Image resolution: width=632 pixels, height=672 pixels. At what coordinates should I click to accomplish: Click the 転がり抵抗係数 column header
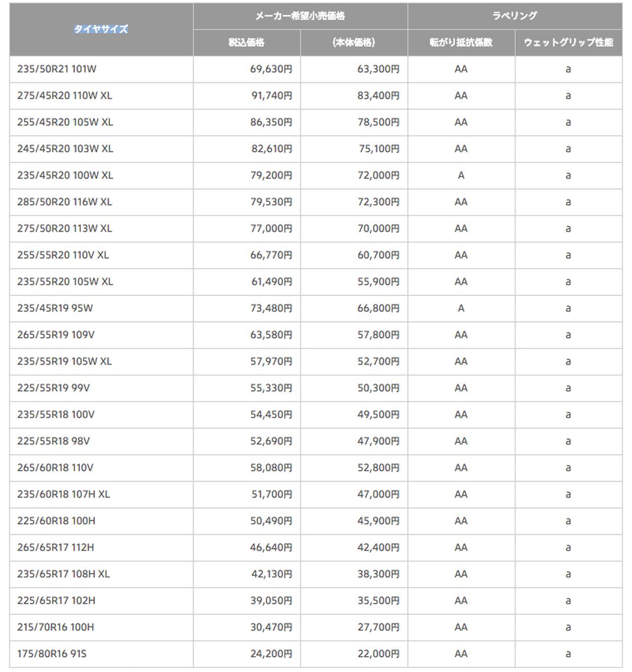click(x=461, y=42)
